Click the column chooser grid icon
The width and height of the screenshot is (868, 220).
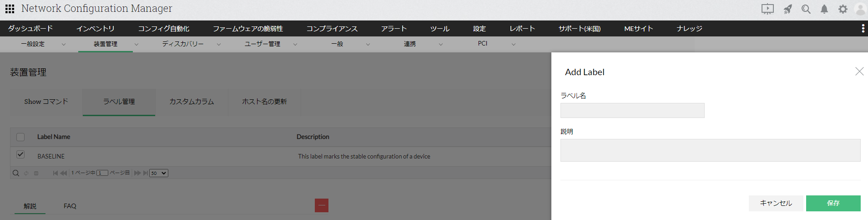36,173
